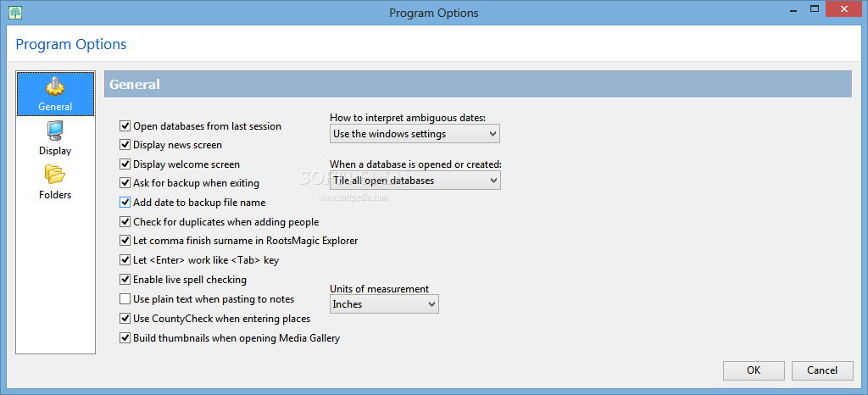Click the OK button
The image size is (868, 395).
click(x=754, y=370)
